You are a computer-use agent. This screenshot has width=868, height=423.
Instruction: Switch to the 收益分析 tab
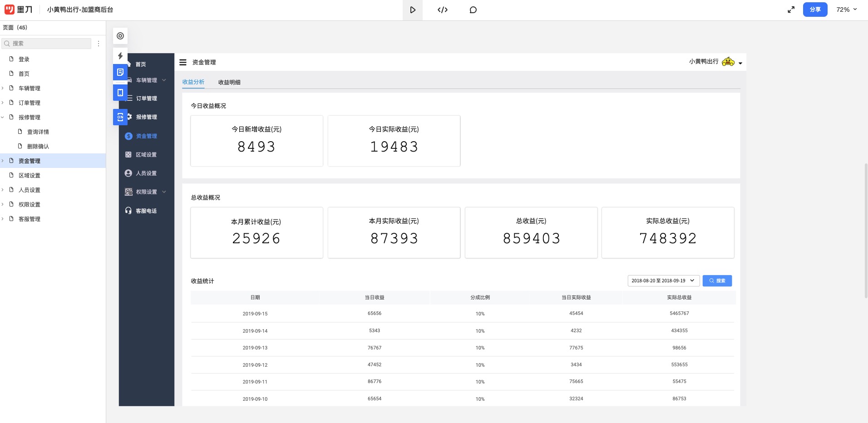click(193, 82)
